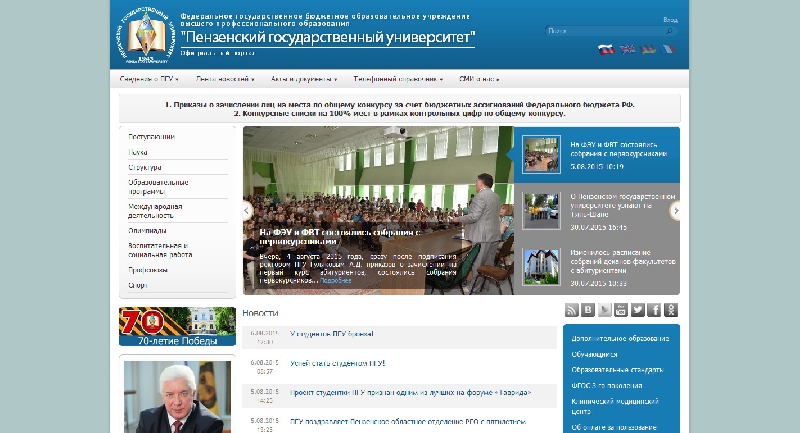Screen dimensions: 800x433
Task: Click the 'Пензенский государственный университет' title
Action: click(328, 37)
